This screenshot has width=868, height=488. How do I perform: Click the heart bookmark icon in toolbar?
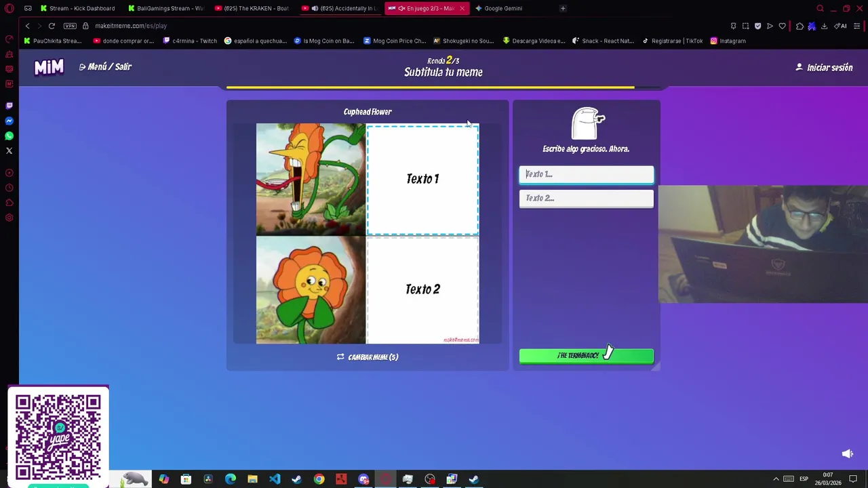[x=782, y=26]
